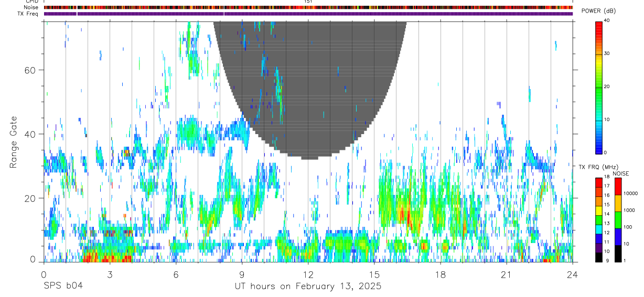
Task: Click the "10000" label on the NOISE scale
Action: pyautogui.click(x=630, y=193)
